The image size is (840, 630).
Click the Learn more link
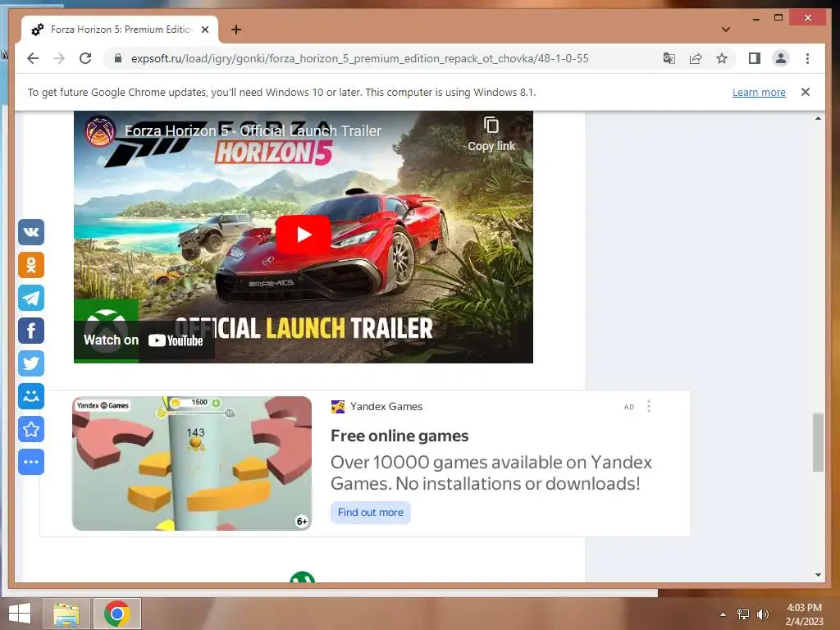[x=759, y=92]
